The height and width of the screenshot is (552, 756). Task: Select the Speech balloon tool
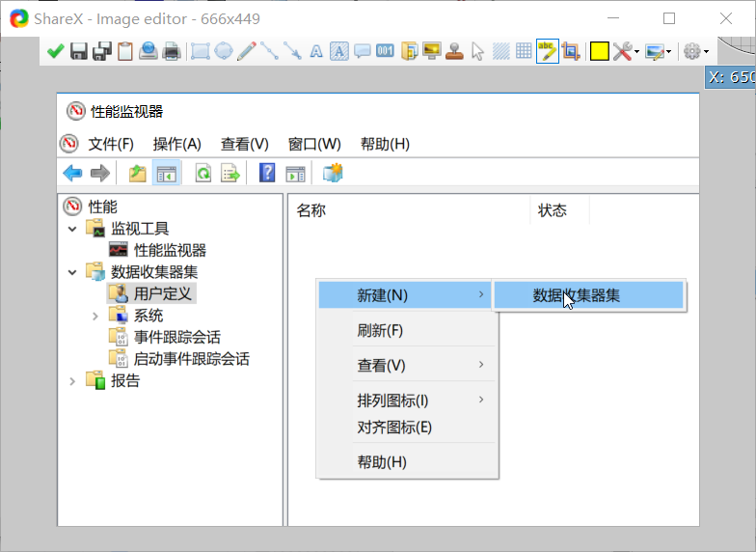tap(363, 51)
